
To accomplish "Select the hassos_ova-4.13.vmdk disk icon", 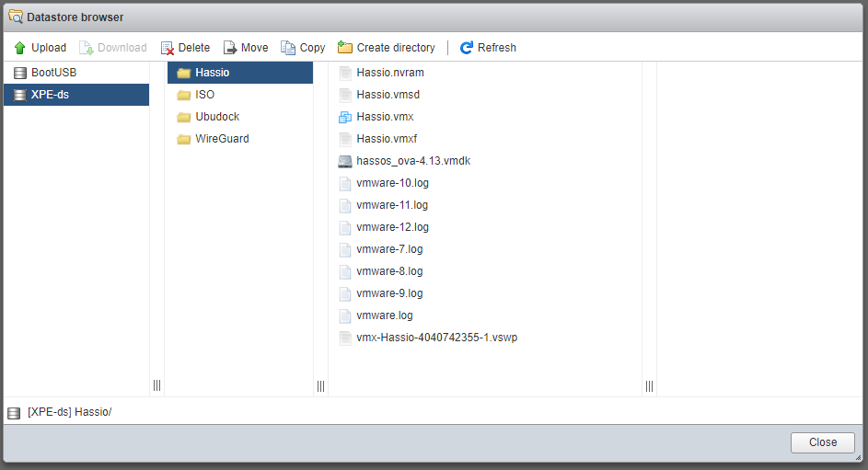I will [x=345, y=161].
